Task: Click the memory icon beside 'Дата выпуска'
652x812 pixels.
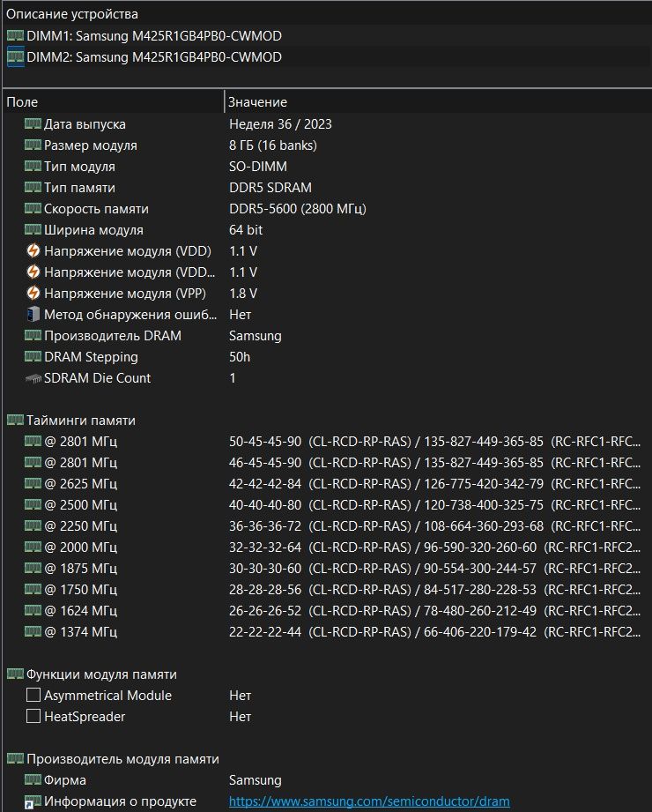Action: pos(33,123)
